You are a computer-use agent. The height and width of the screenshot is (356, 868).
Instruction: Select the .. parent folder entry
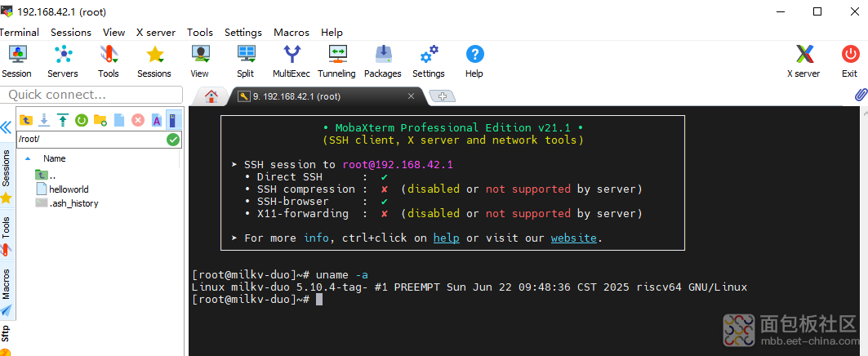pyautogui.click(x=46, y=175)
